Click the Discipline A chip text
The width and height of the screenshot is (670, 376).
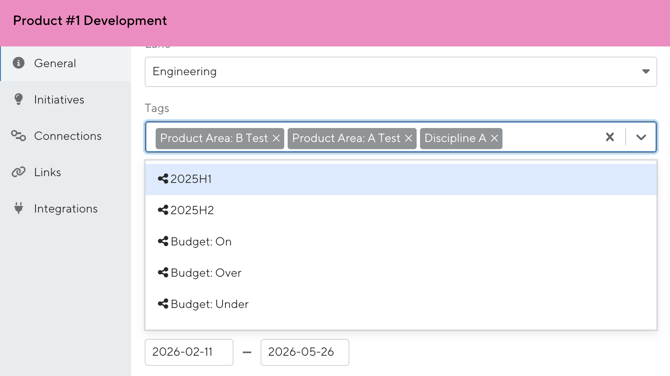[455, 138]
